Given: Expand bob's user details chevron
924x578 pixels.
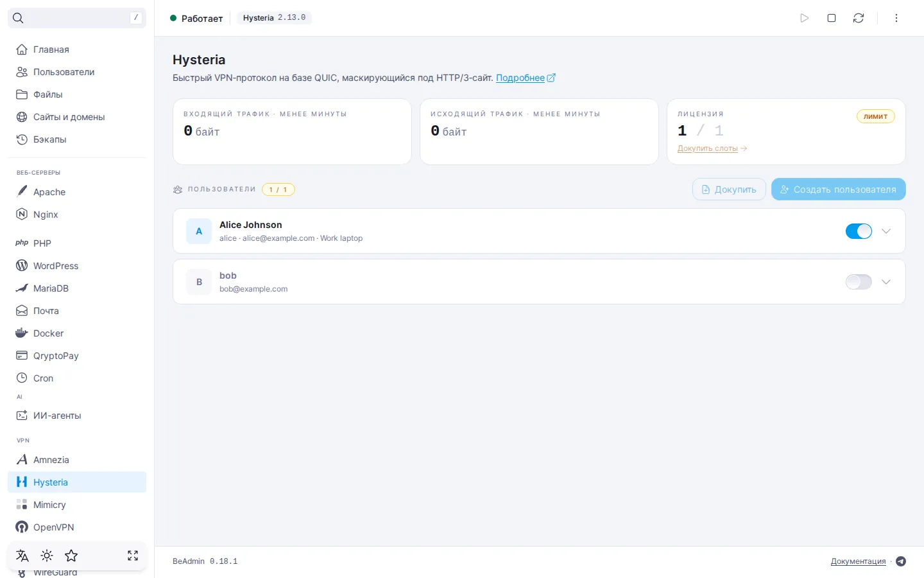Looking at the screenshot, I should pyautogui.click(x=886, y=282).
